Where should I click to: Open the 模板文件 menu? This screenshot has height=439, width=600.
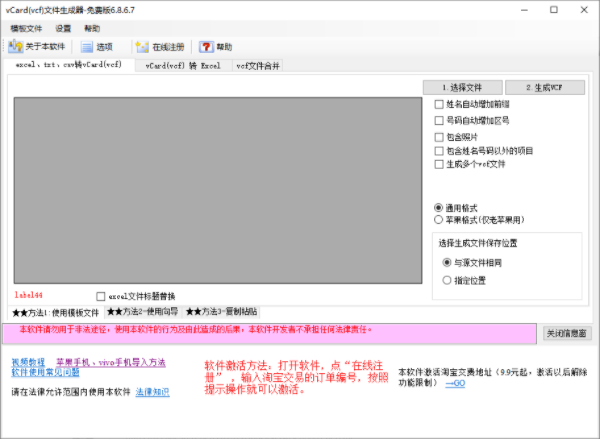click(x=26, y=29)
